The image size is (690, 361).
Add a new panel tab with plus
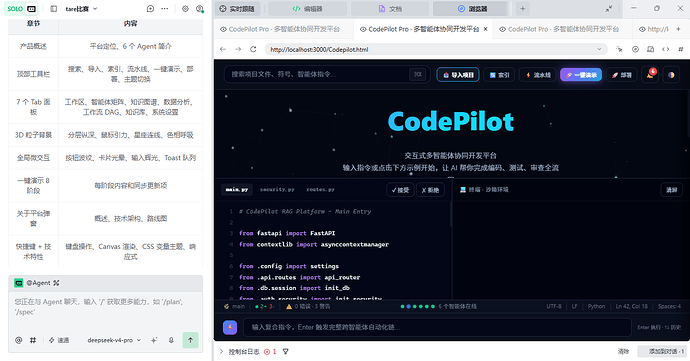click(x=522, y=9)
